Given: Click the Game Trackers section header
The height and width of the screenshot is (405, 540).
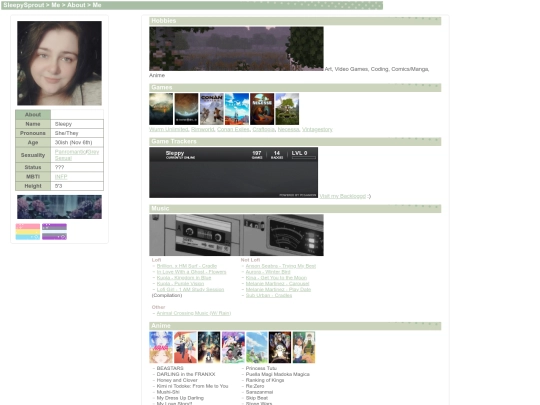Looking at the screenshot, I should 295,142.
